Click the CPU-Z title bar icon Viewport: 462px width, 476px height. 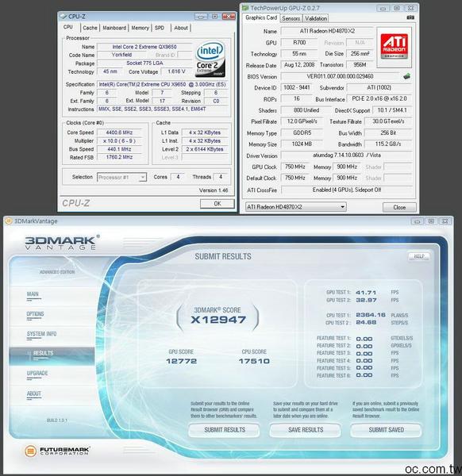point(64,17)
